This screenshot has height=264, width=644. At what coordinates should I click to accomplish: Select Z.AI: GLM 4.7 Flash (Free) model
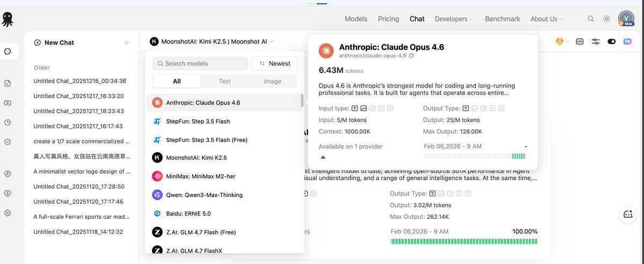(223, 232)
